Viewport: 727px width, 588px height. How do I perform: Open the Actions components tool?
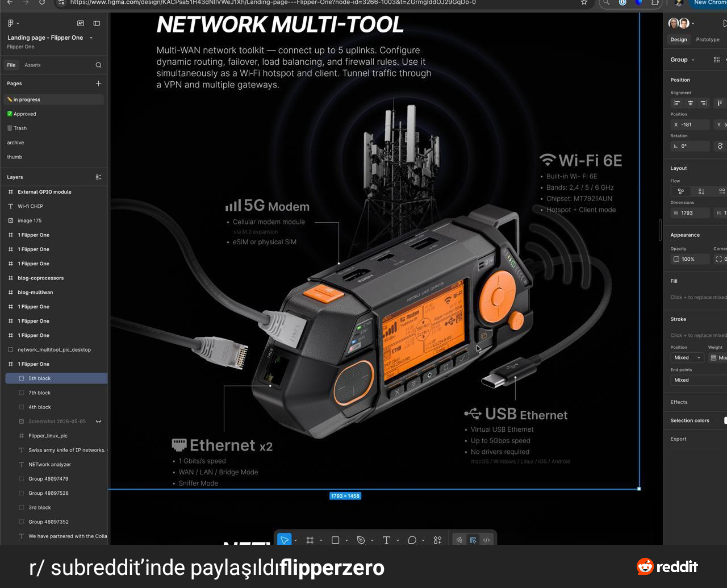pos(437,540)
